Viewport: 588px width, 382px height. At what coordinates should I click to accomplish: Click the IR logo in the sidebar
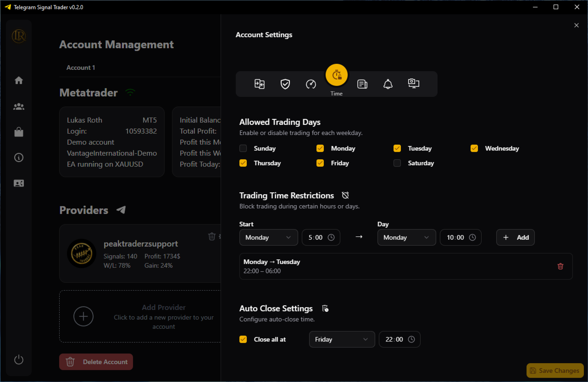click(x=19, y=36)
